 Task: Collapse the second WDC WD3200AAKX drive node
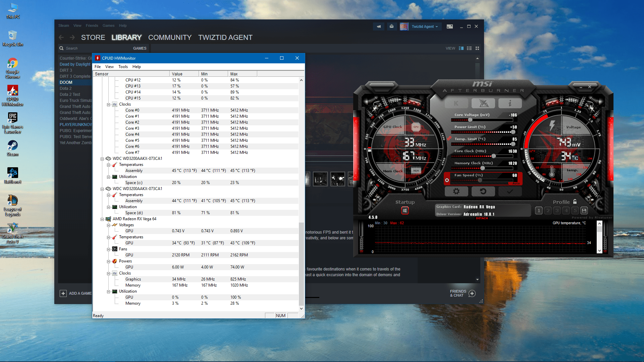coord(102,189)
